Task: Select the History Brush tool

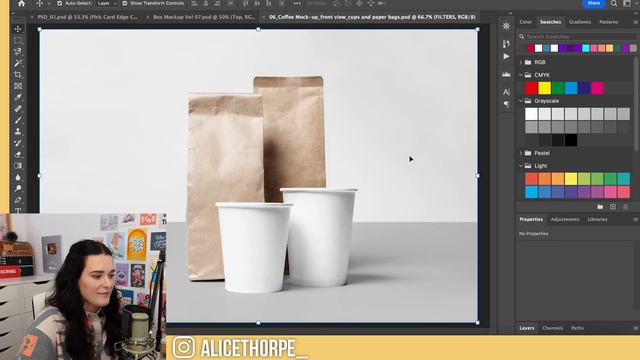Action: (x=18, y=143)
